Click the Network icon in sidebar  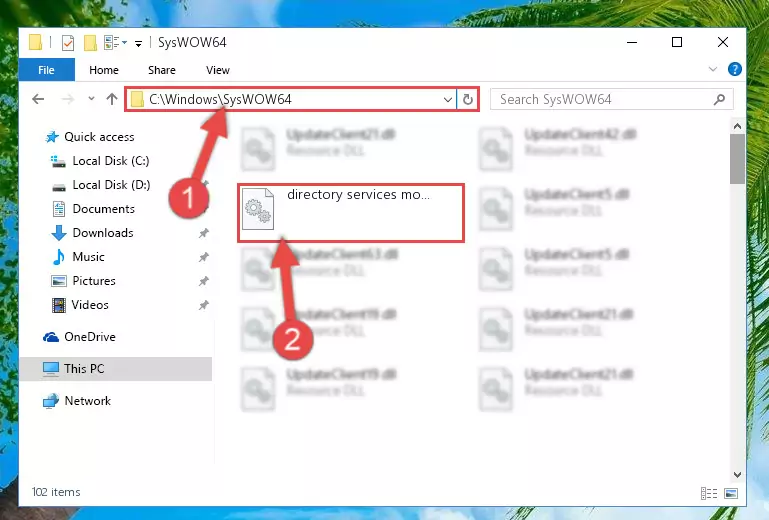point(51,401)
